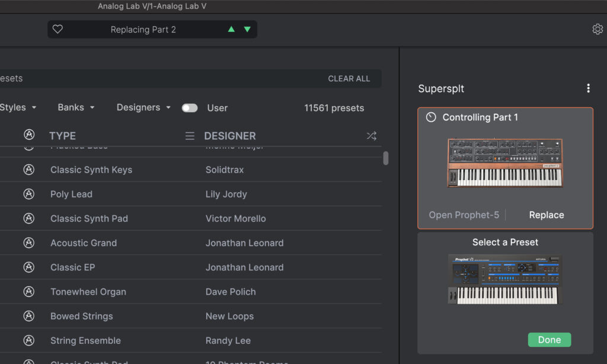Click the preset list scrollbar handle
607x364 pixels.
(385, 158)
